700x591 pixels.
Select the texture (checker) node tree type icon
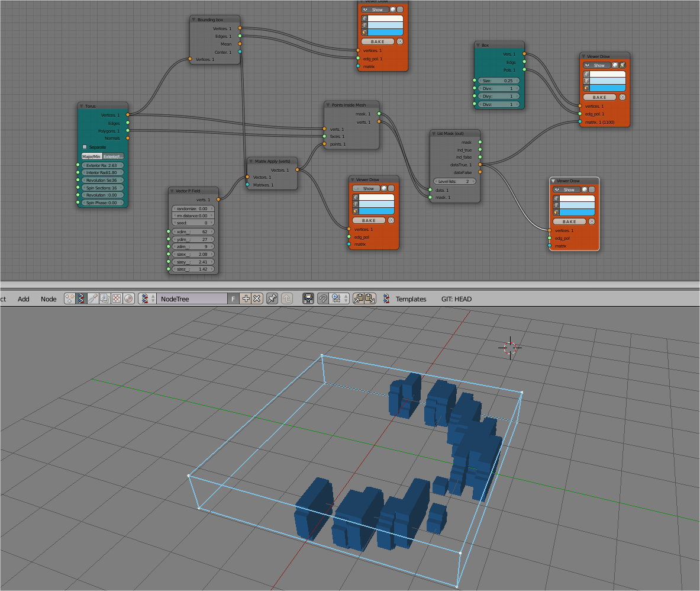tap(117, 298)
